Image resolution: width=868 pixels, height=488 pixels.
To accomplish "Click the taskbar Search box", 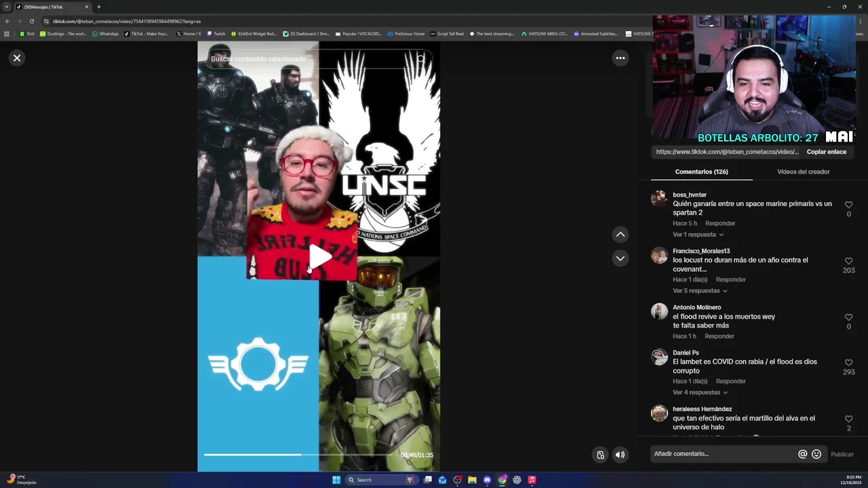I will point(380,480).
